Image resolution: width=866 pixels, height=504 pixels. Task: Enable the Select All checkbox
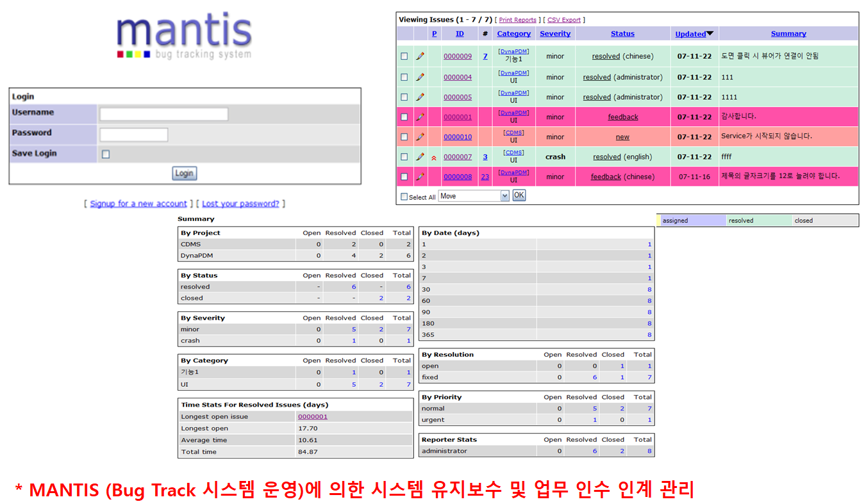click(x=404, y=197)
